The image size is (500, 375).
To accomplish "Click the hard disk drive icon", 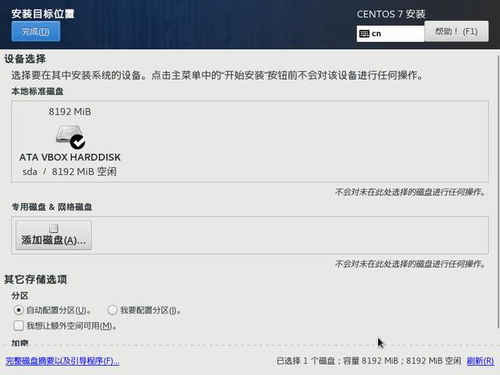I will point(69,135).
